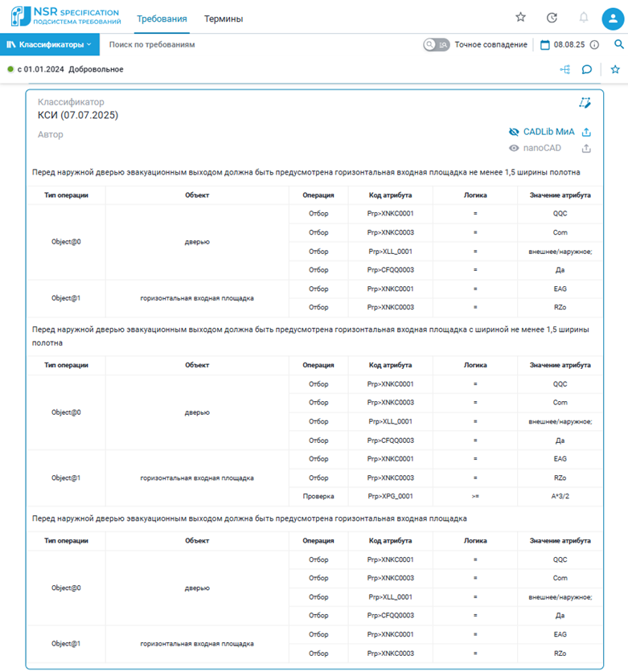The width and height of the screenshot is (628, 672).
Task: Export nanoCAD using upload icon
Action: tap(587, 149)
